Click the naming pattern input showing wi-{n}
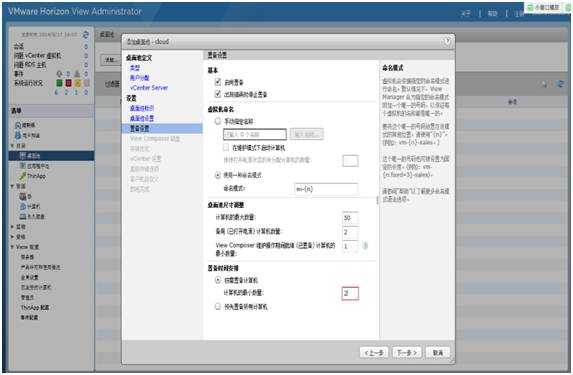 326,189
